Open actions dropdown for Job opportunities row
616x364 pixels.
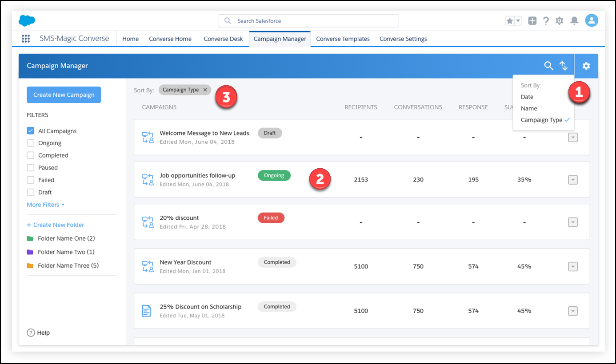tap(573, 180)
